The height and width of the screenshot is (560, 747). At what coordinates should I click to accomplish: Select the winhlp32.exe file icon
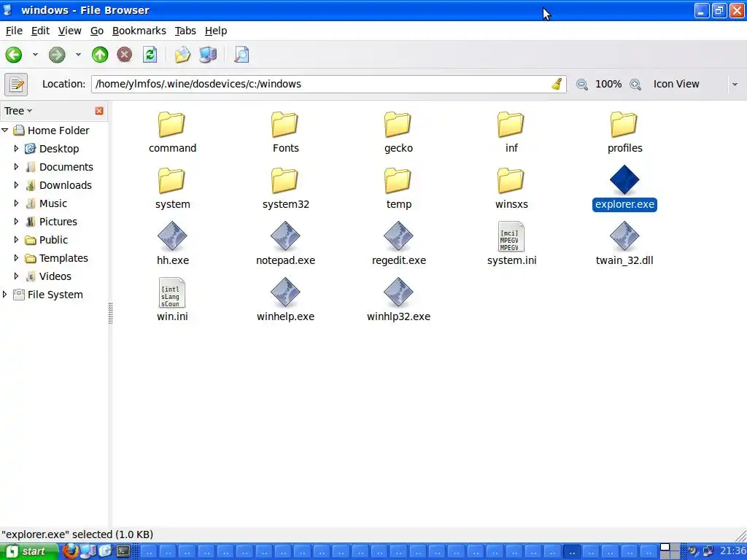coord(398,292)
